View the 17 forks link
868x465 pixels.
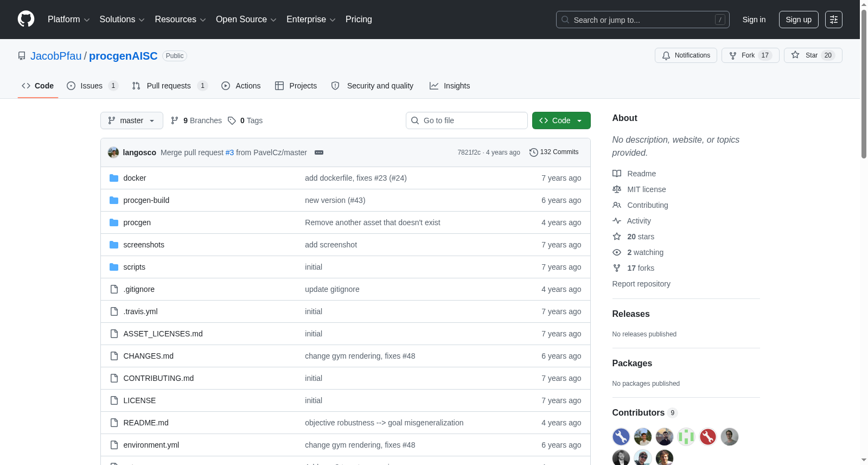click(634, 268)
